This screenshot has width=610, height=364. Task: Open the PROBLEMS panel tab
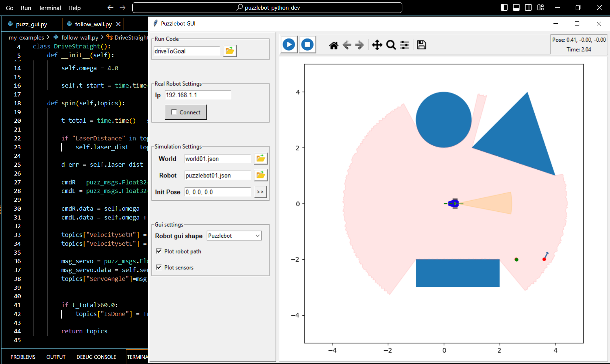click(23, 357)
